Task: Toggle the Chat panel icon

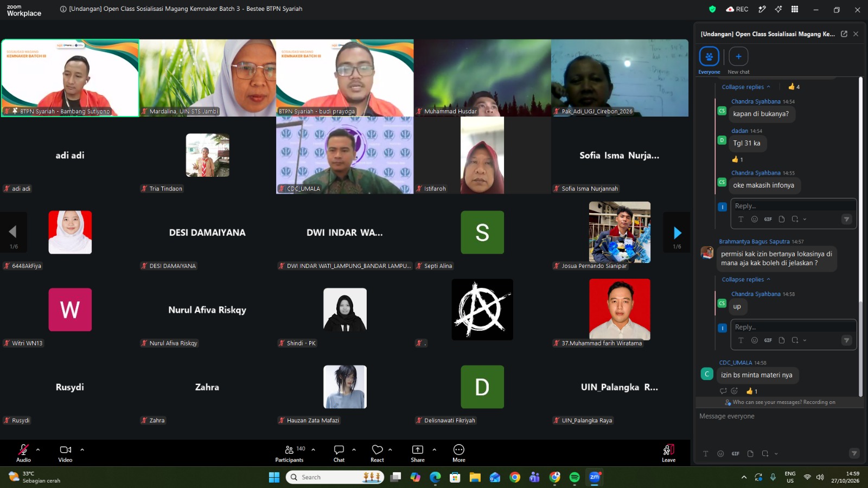Action: [339, 453]
